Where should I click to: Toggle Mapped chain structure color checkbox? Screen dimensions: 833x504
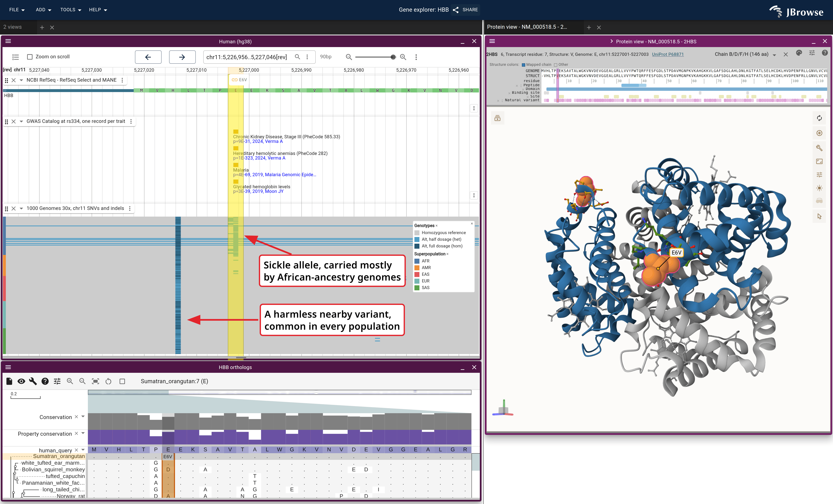pyautogui.click(x=524, y=65)
